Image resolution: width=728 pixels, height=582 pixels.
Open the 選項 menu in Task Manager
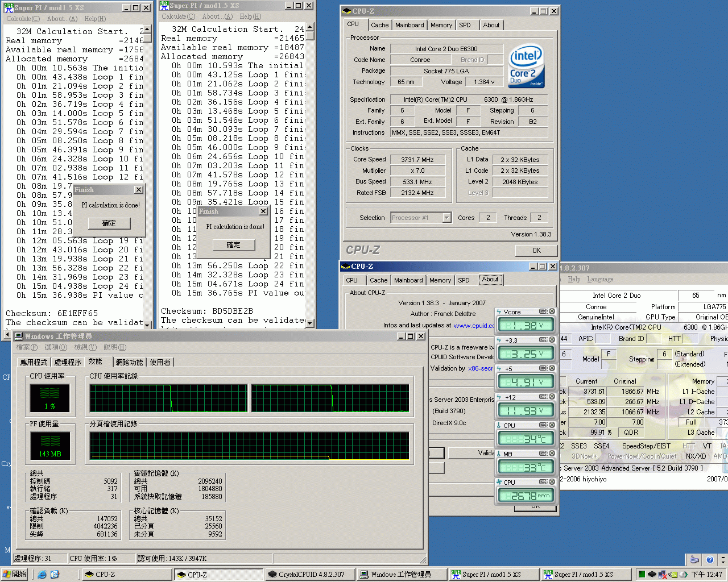56,347
